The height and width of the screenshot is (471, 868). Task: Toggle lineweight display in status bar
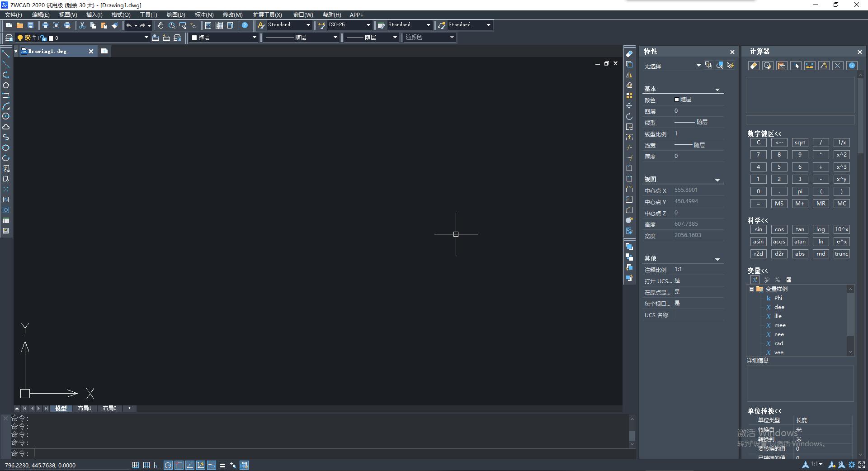[x=222, y=465]
